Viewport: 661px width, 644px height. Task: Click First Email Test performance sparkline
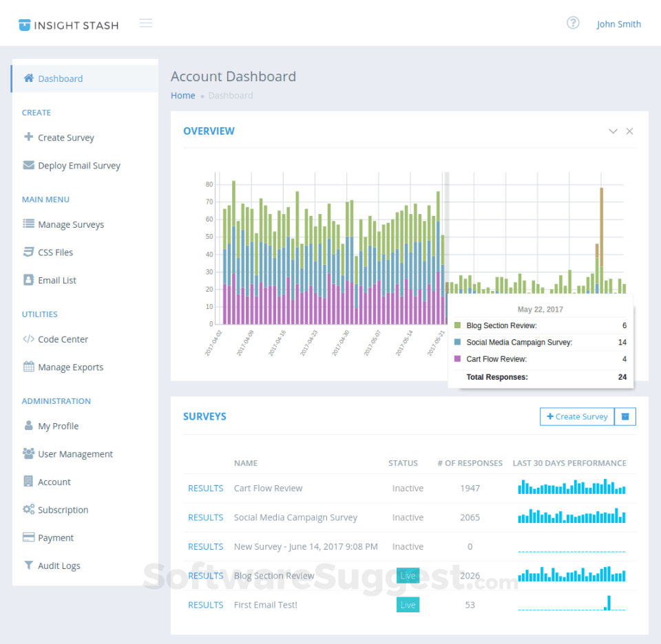(x=571, y=603)
